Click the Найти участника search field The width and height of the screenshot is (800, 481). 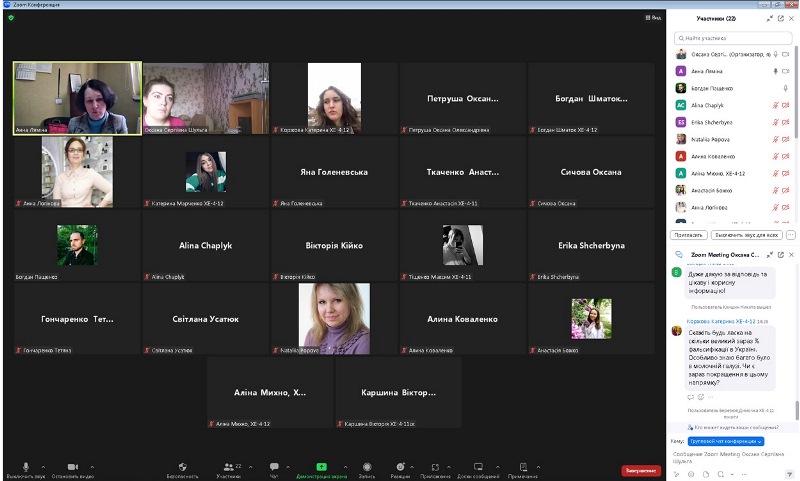tap(735, 38)
